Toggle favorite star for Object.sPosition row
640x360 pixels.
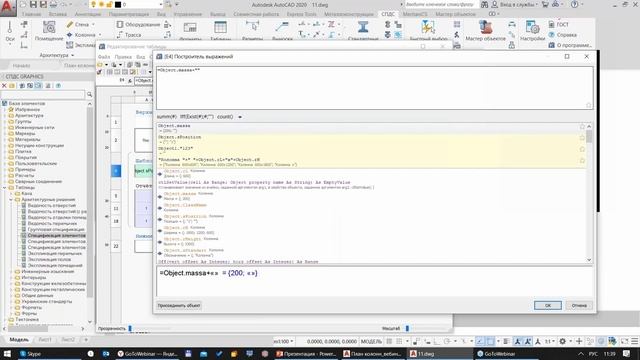point(582,138)
